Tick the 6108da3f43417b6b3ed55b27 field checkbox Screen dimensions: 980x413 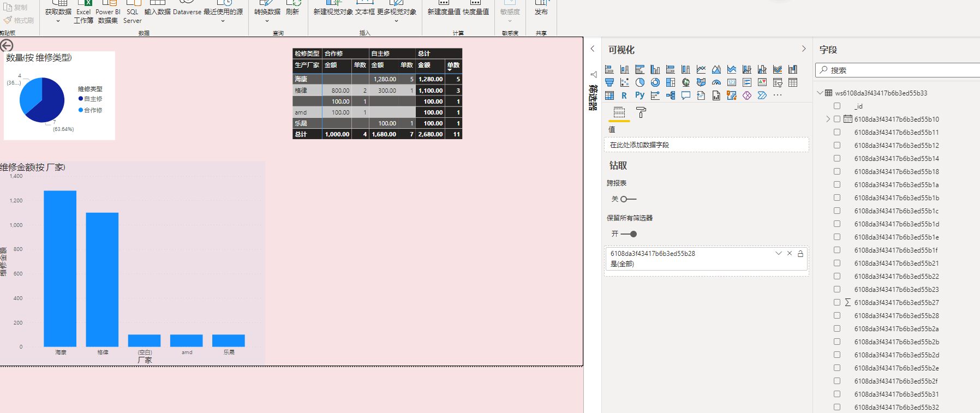point(837,302)
